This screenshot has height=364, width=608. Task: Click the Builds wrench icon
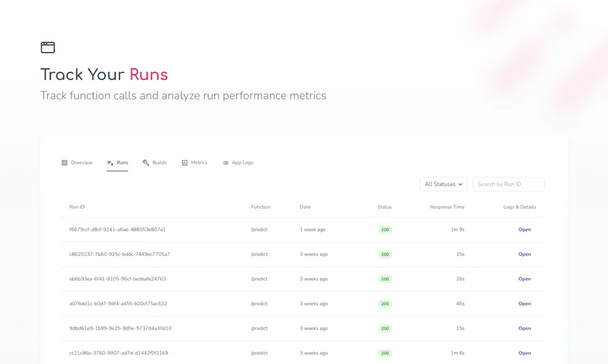click(146, 163)
